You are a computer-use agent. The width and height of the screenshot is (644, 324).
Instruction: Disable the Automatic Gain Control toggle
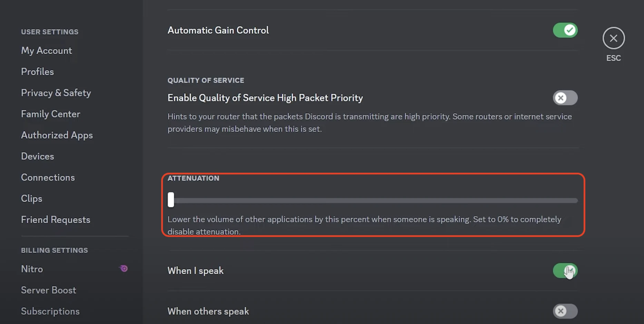click(x=565, y=30)
